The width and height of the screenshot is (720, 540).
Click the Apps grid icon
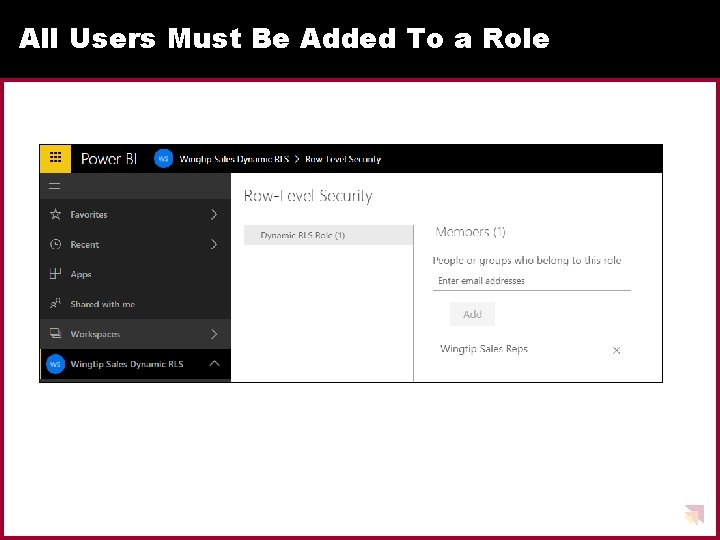click(55, 274)
